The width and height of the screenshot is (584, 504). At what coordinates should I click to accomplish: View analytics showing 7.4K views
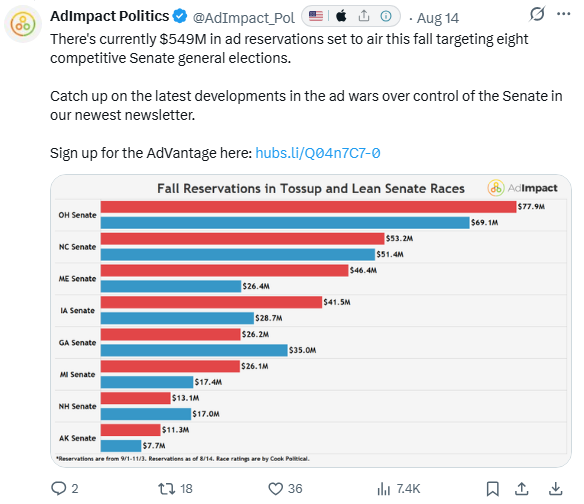tap(384, 488)
